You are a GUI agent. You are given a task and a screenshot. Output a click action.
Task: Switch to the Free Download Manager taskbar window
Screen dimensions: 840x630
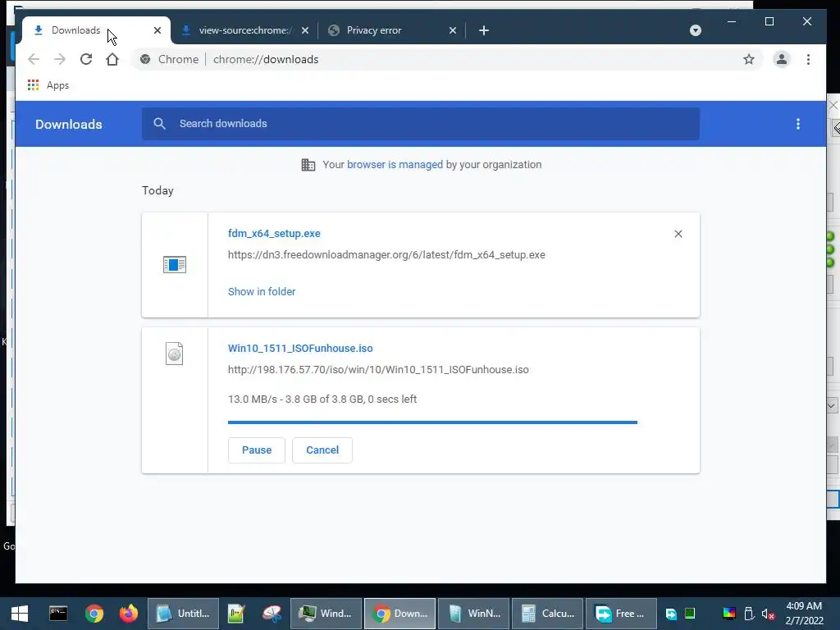[622, 614]
